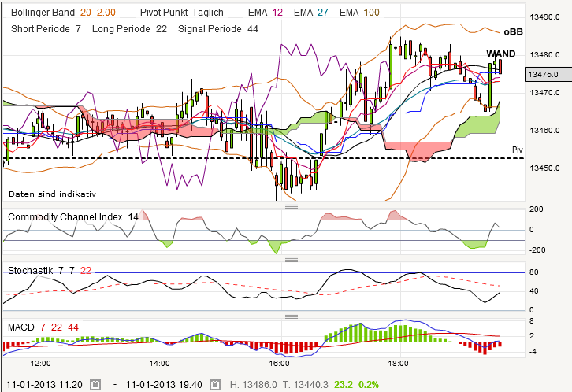Select the Pivot Punkt Täglich label
Screen dimensions: 572x392
tap(182, 13)
